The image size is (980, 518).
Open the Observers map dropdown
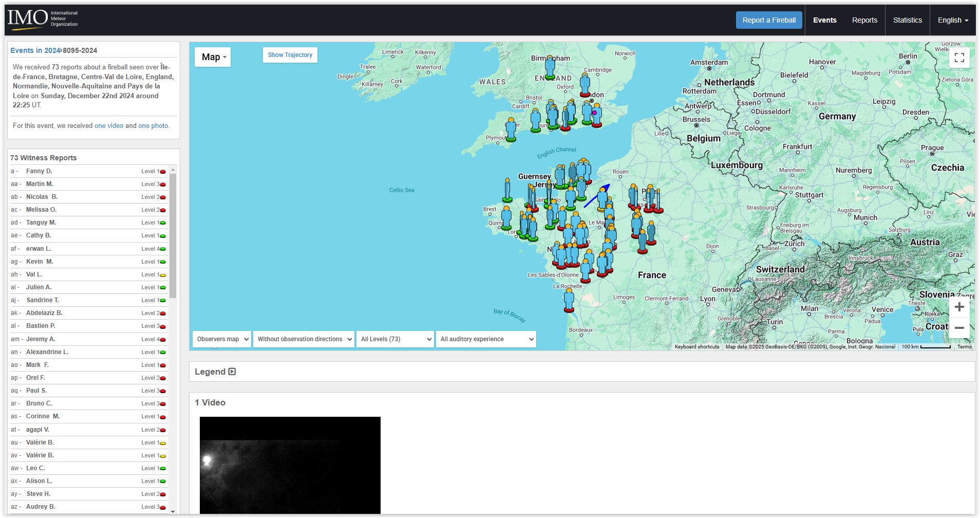(x=222, y=339)
